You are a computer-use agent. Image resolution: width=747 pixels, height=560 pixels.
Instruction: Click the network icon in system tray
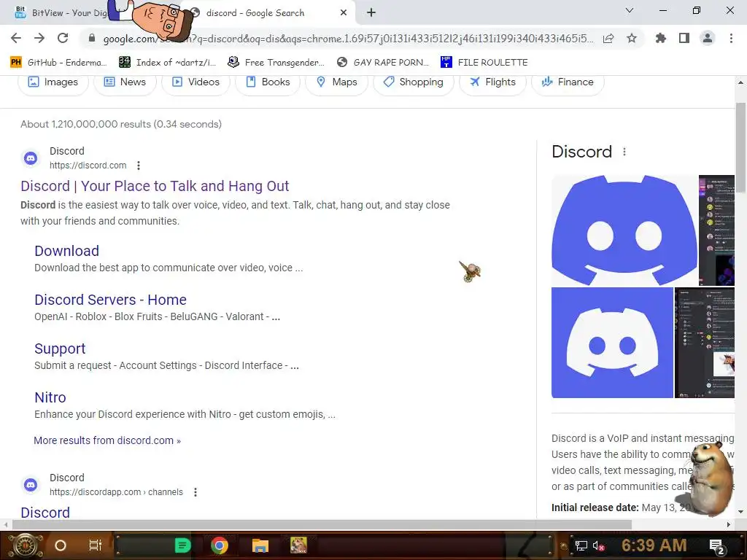pos(581,545)
